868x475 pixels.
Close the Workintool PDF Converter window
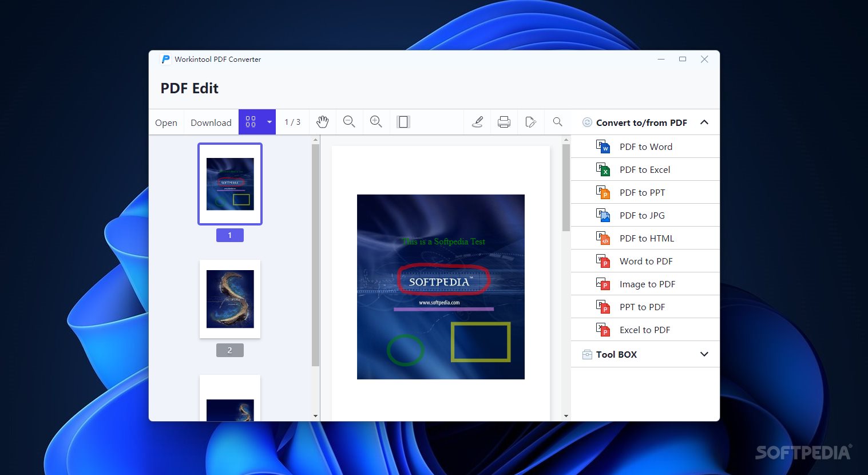pyautogui.click(x=704, y=59)
